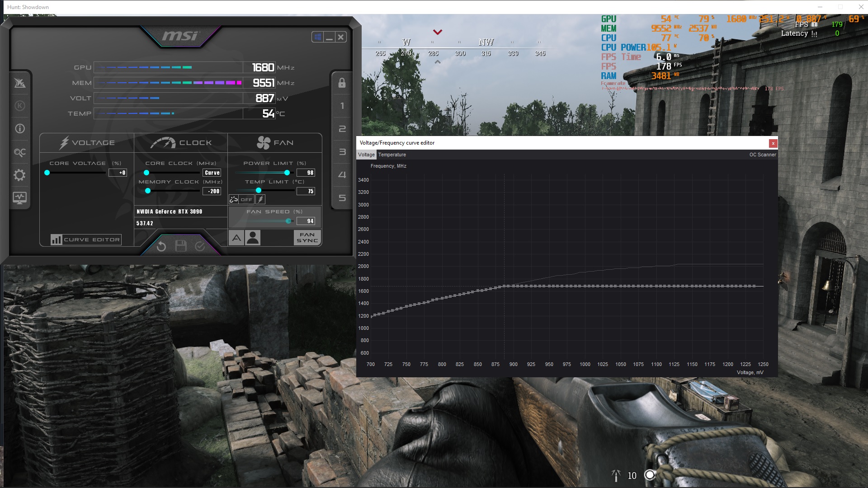Toggle automatic fan mode A button

236,238
